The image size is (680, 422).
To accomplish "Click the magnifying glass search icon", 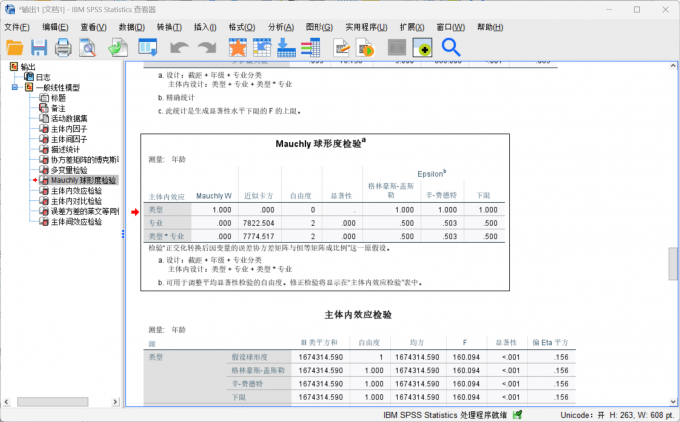I will [x=451, y=47].
